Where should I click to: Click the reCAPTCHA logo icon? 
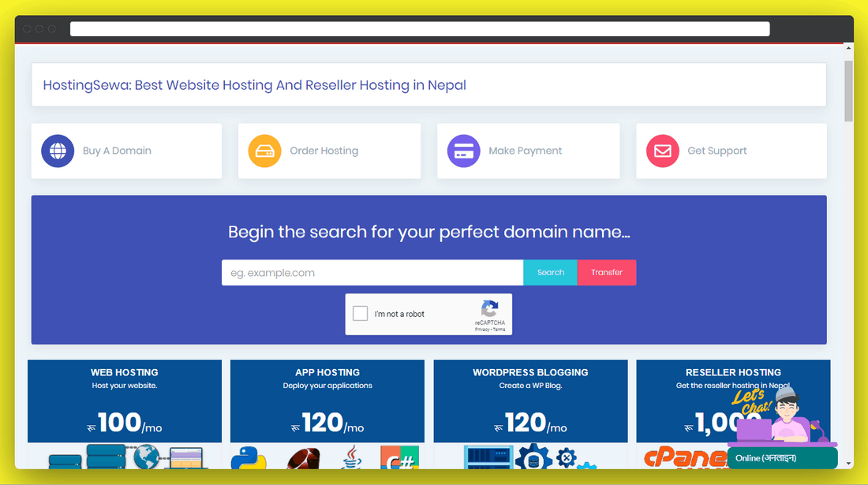click(490, 308)
